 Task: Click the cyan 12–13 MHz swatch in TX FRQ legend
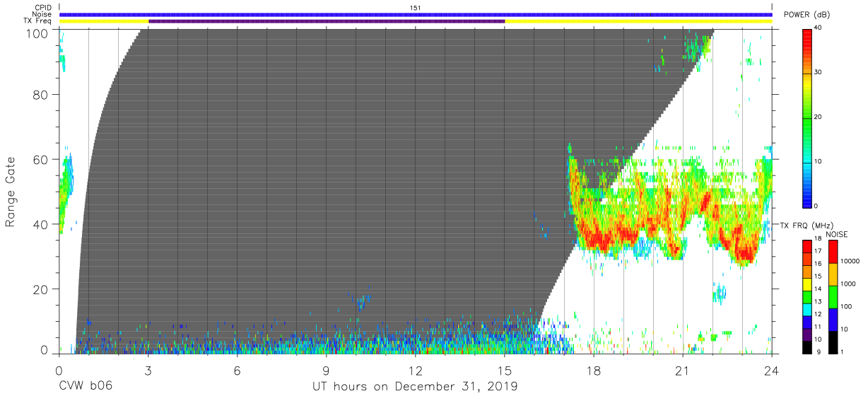pyautogui.click(x=807, y=309)
